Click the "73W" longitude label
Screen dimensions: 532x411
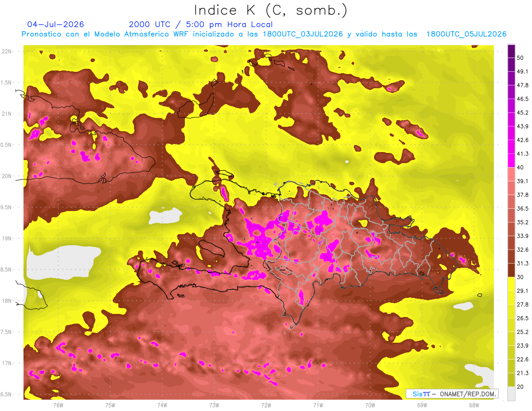pyautogui.click(x=214, y=405)
